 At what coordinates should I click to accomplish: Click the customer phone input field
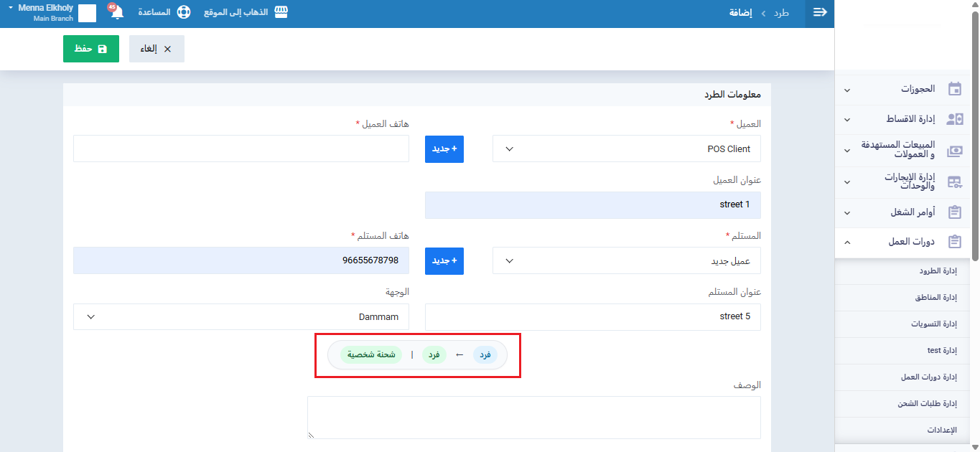click(241, 149)
